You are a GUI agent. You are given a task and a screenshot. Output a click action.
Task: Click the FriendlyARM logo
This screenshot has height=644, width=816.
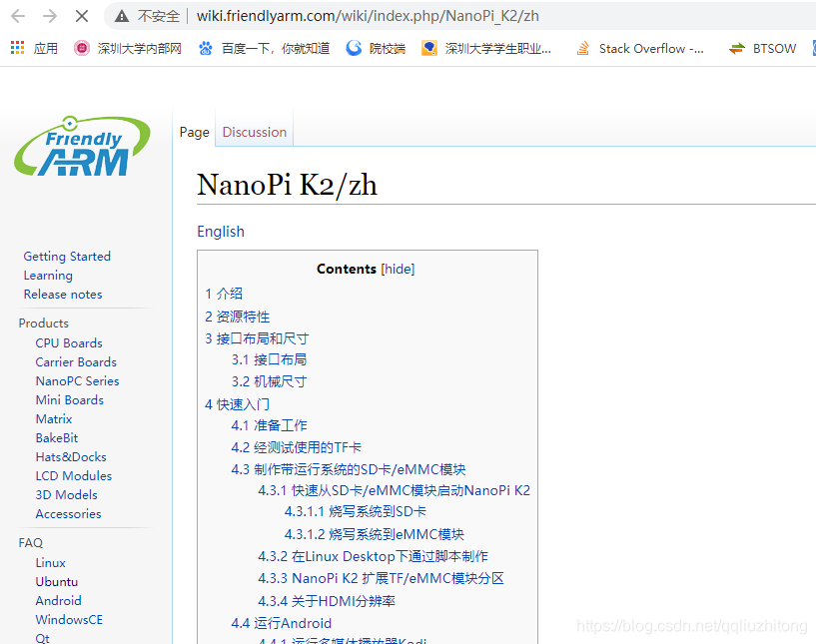click(x=82, y=146)
